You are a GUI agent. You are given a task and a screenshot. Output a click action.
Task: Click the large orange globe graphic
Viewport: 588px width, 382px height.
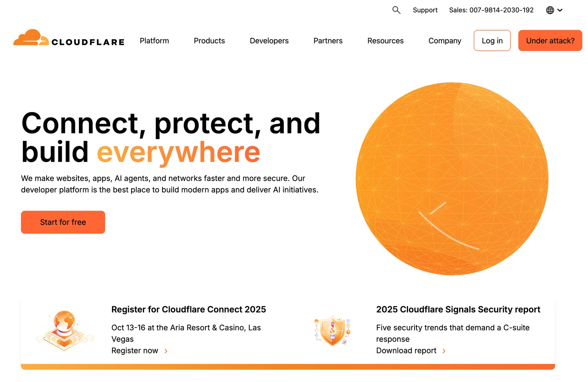[452, 179]
